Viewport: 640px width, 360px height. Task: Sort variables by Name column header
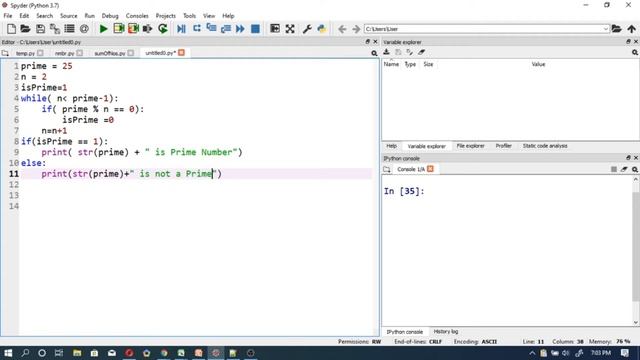point(391,64)
